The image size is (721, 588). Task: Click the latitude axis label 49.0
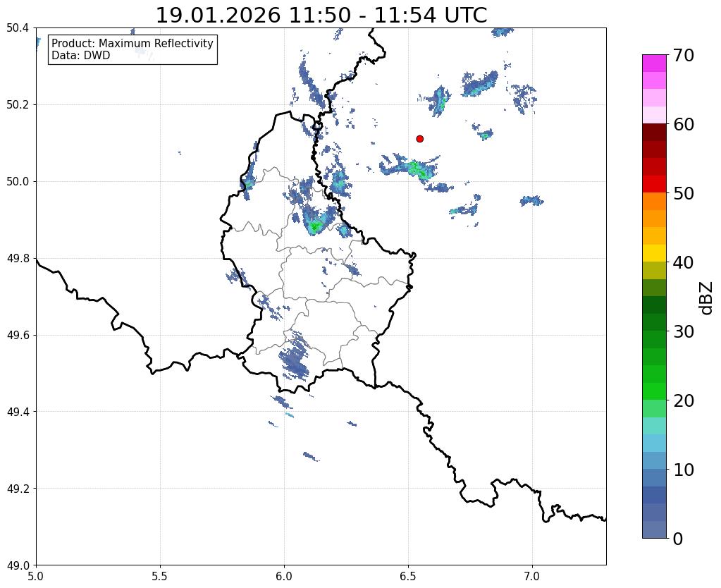(18, 565)
